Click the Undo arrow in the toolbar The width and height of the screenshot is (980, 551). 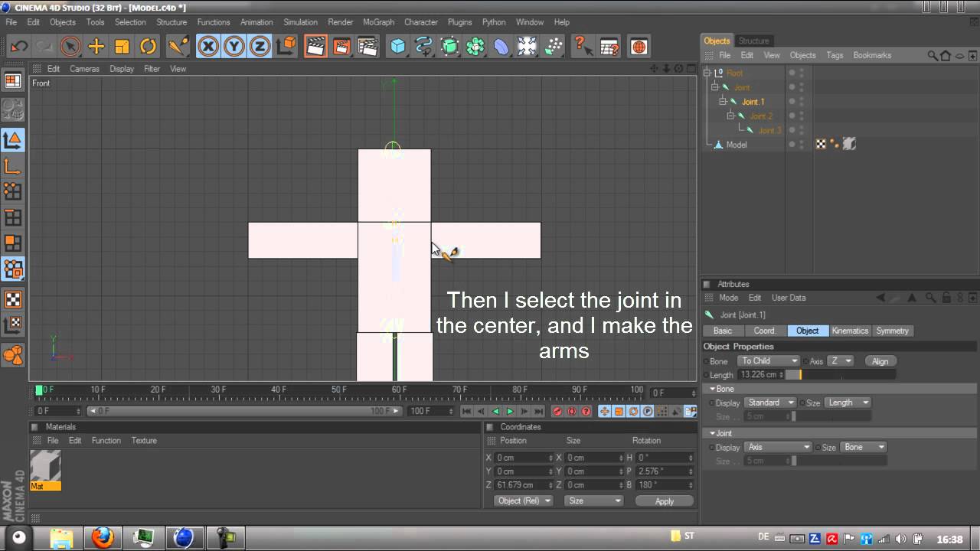(x=19, y=47)
